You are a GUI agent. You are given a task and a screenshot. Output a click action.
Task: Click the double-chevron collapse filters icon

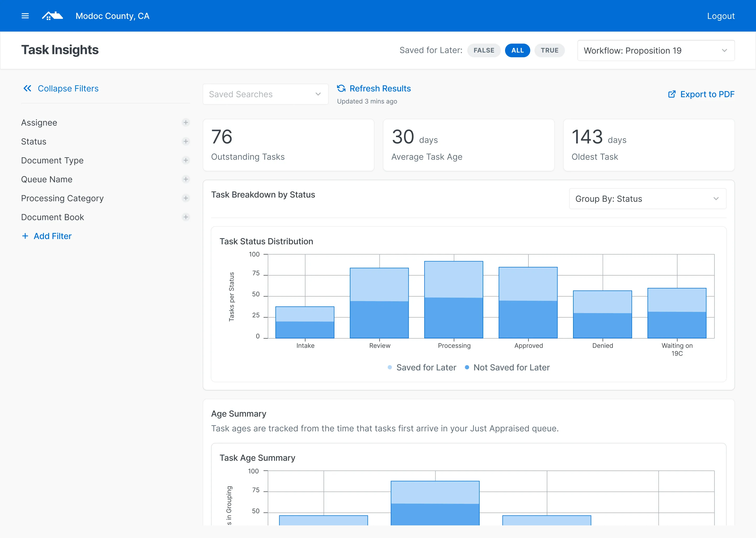[27, 88]
